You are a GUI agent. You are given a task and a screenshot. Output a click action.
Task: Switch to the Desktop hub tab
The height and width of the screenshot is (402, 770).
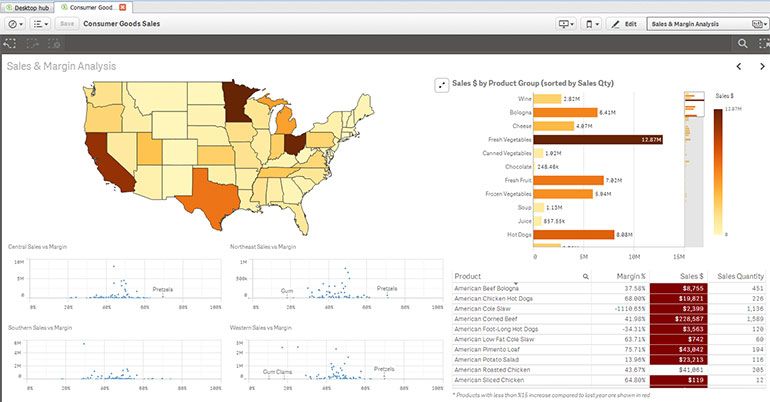29,6
